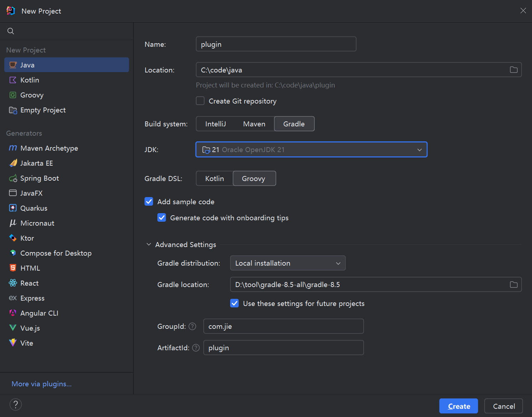Uncheck Add sample code

[149, 202]
